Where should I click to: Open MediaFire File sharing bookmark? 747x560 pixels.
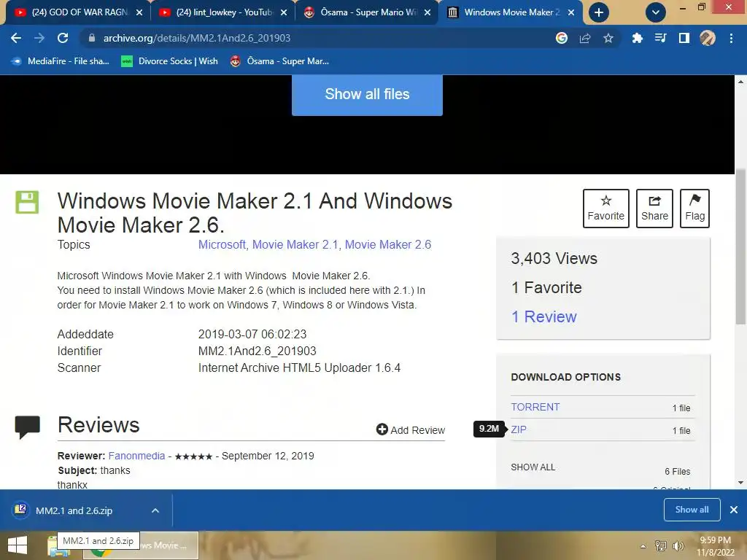60,61
